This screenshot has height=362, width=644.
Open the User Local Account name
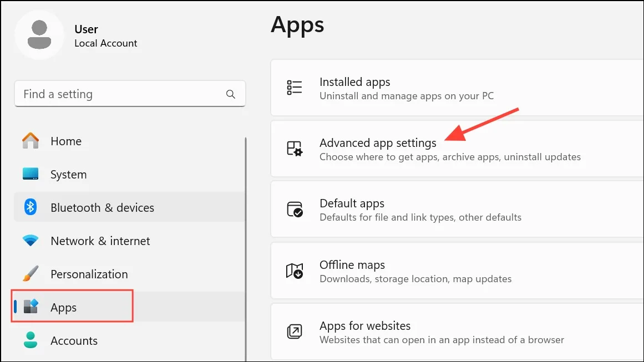(x=105, y=36)
